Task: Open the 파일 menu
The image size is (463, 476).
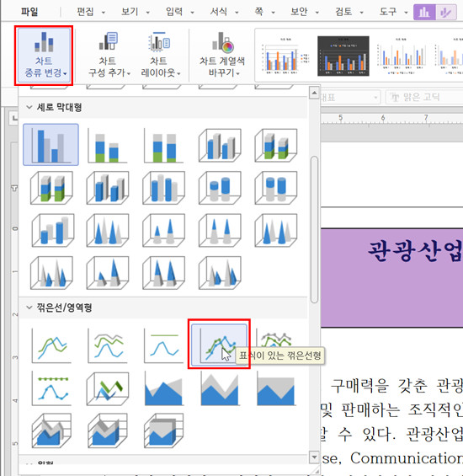Action: pos(29,12)
